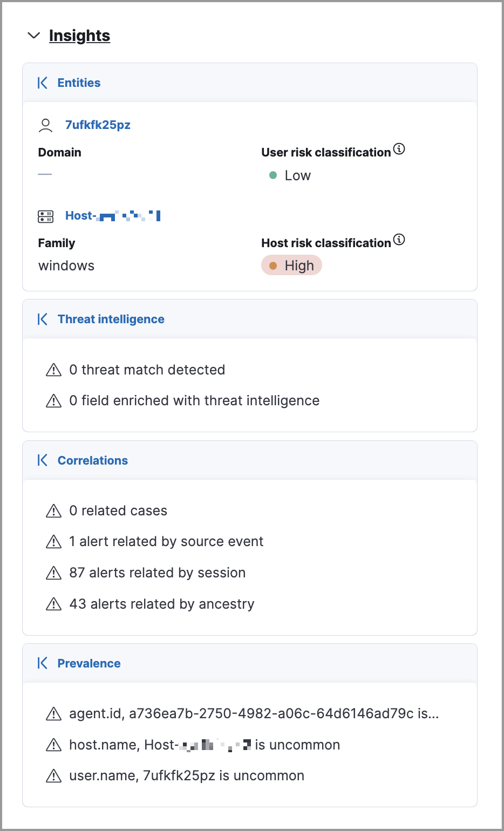The width and height of the screenshot is (504, 831).
Task: Click the warning icon next to agent.id prevalence
Action: coord(54,713)
